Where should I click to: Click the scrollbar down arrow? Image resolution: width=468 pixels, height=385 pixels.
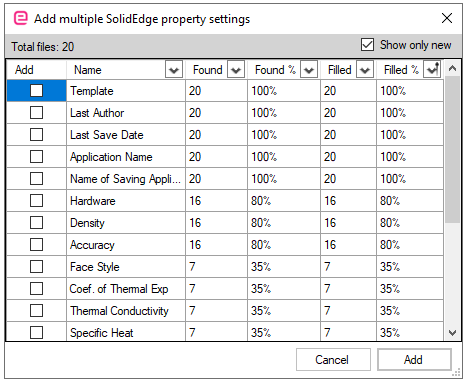[452, 333]
